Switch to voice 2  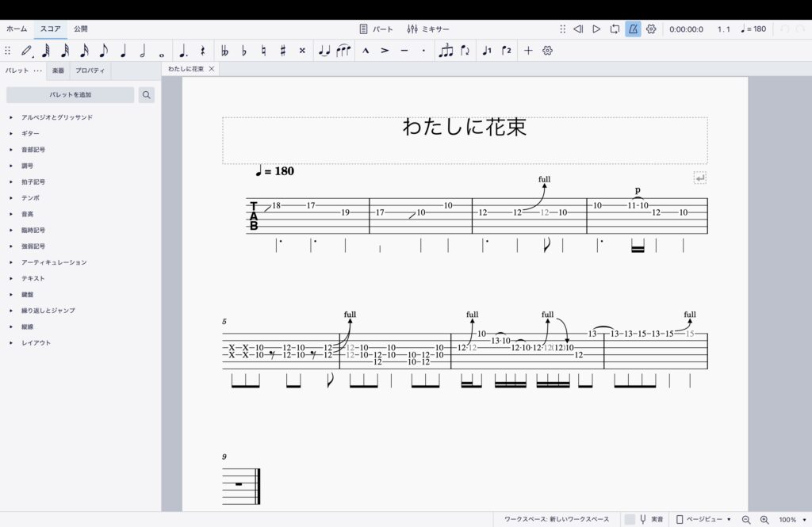(507, 51)
